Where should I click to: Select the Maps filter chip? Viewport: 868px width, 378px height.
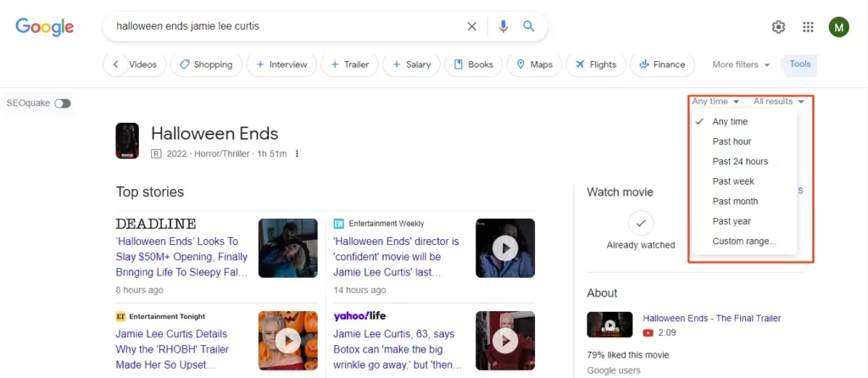(x=534, y=64)
